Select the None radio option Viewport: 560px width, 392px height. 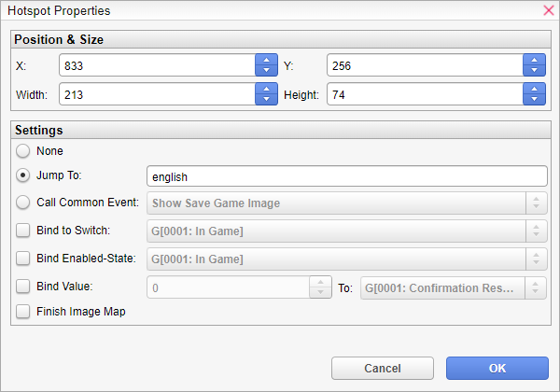tap(23, 150)
